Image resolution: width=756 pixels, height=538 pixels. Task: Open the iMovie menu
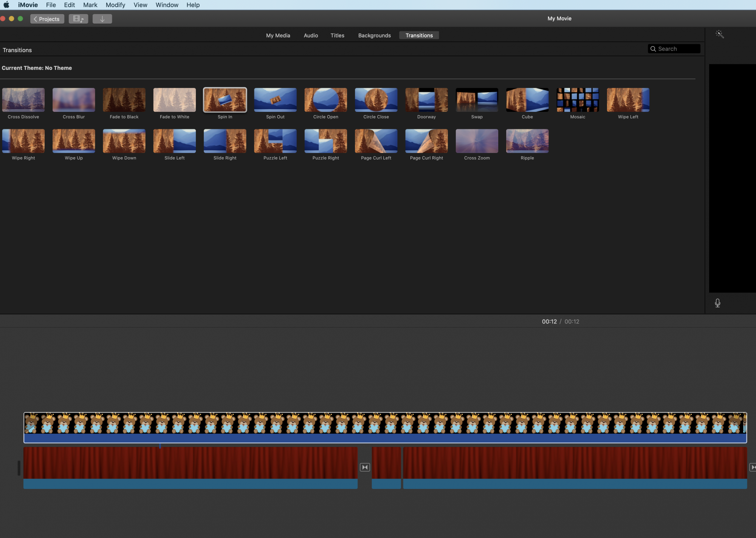pyautogui.click(x=28, y=5)
